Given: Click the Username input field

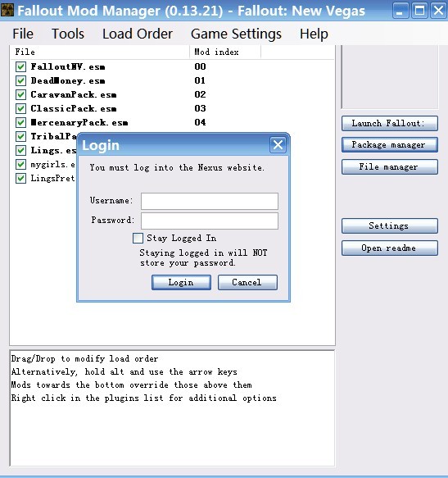Looking at the screenshot, I should pos(210,201).
